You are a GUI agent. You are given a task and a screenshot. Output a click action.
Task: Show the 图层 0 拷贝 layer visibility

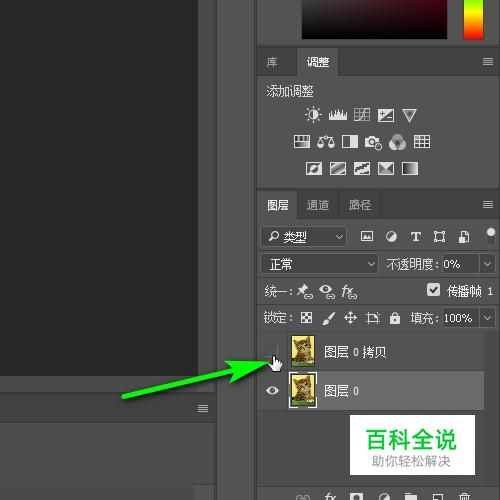coord(272,352)
